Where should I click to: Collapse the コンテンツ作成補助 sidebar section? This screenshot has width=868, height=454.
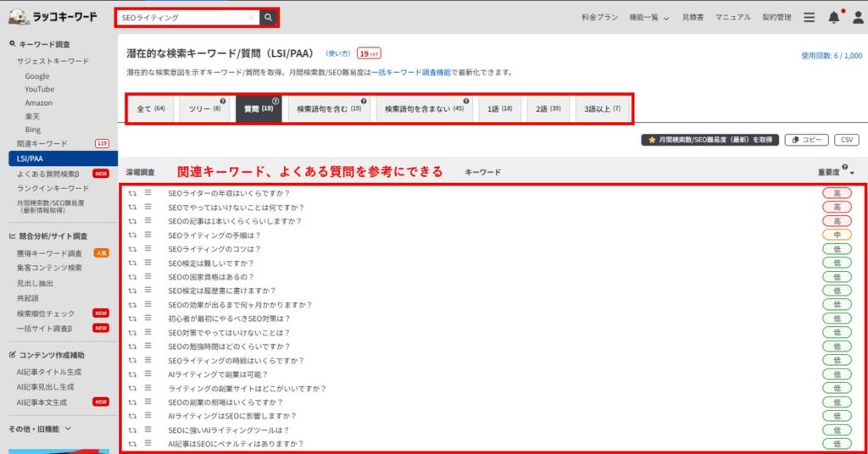click(47, 355)
